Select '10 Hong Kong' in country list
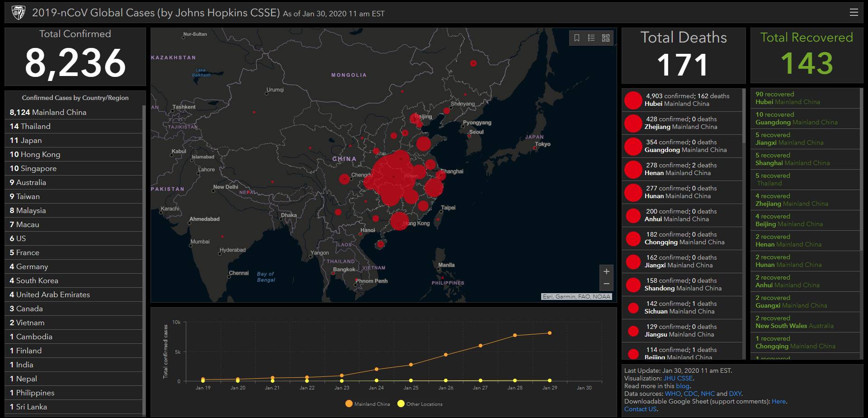Viewport: 868px width, 418px height. (x=74, y=154)
